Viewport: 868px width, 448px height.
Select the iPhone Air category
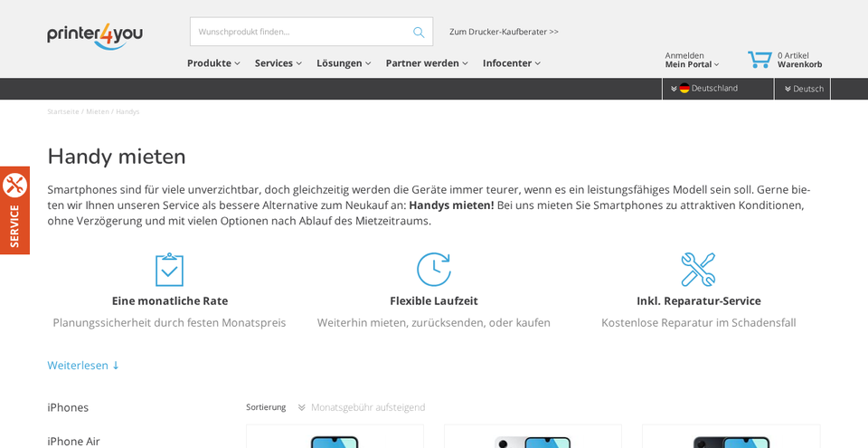(73, 442)
